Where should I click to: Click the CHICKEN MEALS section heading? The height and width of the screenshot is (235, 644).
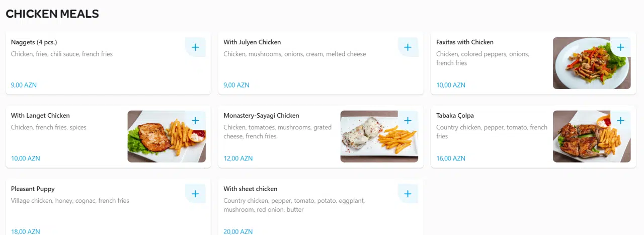click(x=52, y=14)
